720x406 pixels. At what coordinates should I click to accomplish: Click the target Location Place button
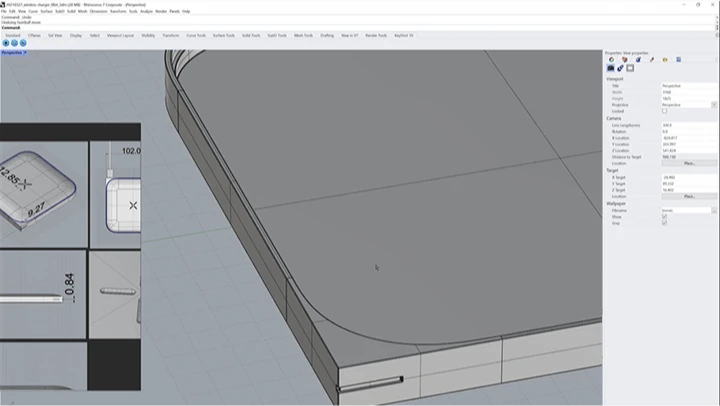point(689,196)
